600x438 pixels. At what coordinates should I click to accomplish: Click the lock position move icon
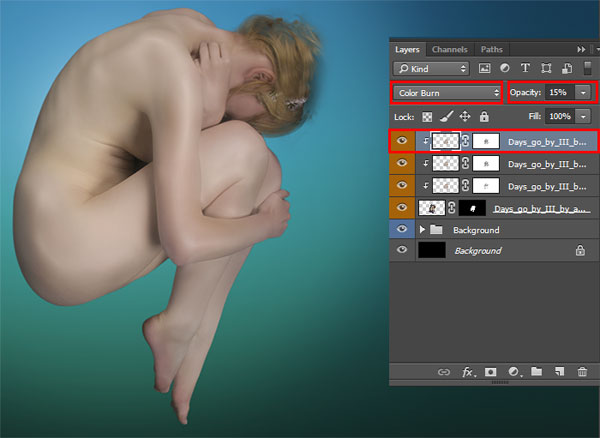click(465, 116)
